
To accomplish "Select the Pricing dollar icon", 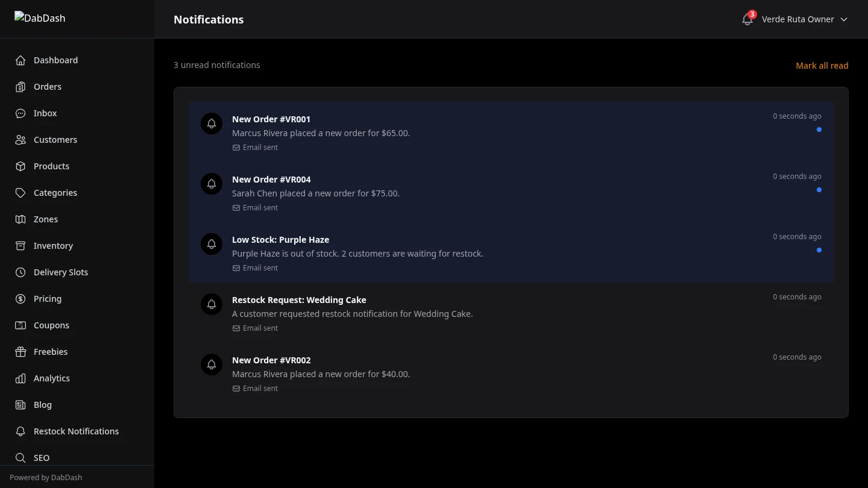I will 20,299.
